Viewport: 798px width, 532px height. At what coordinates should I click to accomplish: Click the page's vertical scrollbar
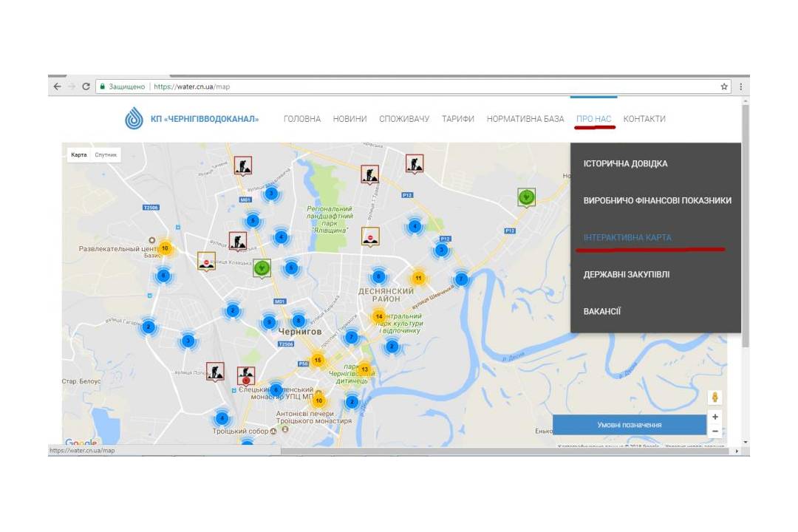[x=746, y=226]
